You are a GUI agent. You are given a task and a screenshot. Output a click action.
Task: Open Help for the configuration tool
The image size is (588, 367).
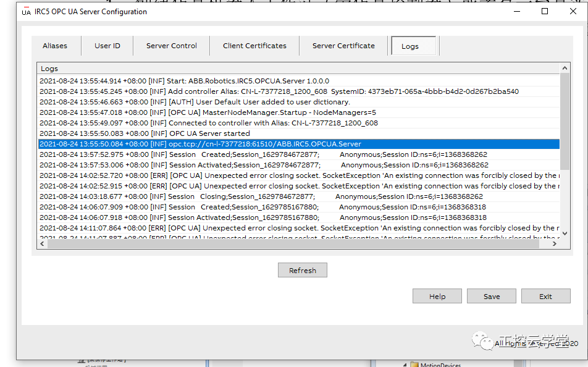(x=437, y=296)
